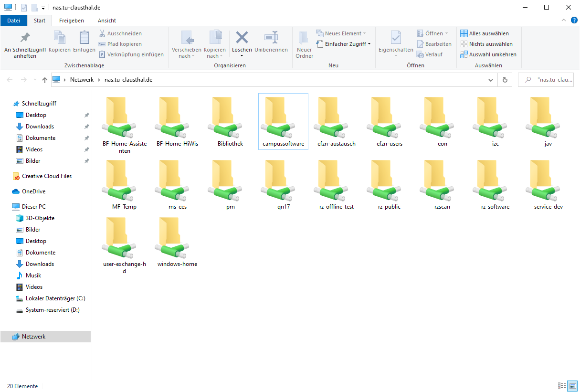
Task: Collapse the ribbon with the chevron
Action: click(x=563, y=21)
